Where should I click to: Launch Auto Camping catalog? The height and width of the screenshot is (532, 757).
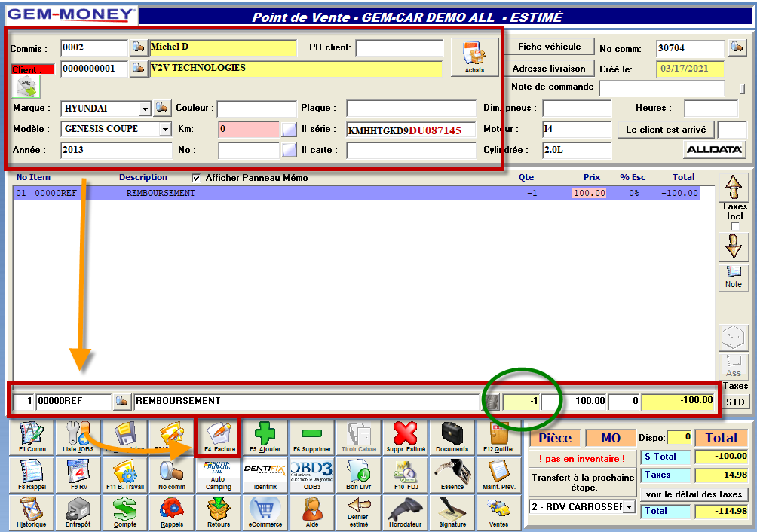[218, 474]
